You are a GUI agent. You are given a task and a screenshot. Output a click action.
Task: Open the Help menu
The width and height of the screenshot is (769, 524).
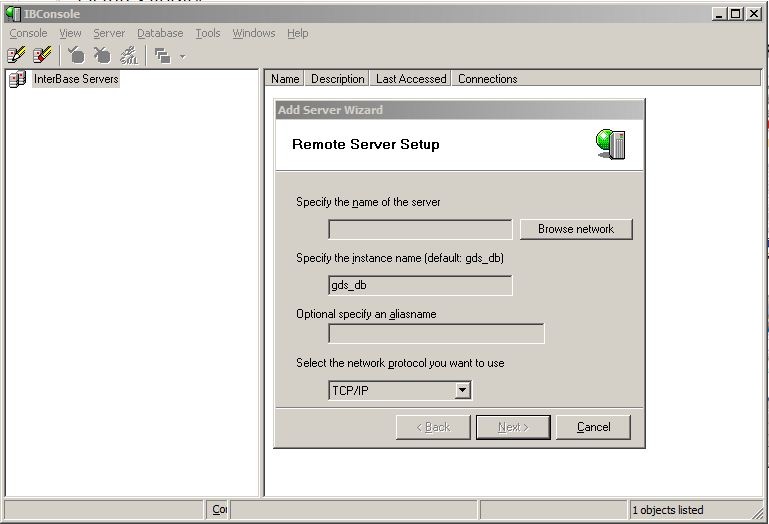pyautogui.click(x=298, y=33)
